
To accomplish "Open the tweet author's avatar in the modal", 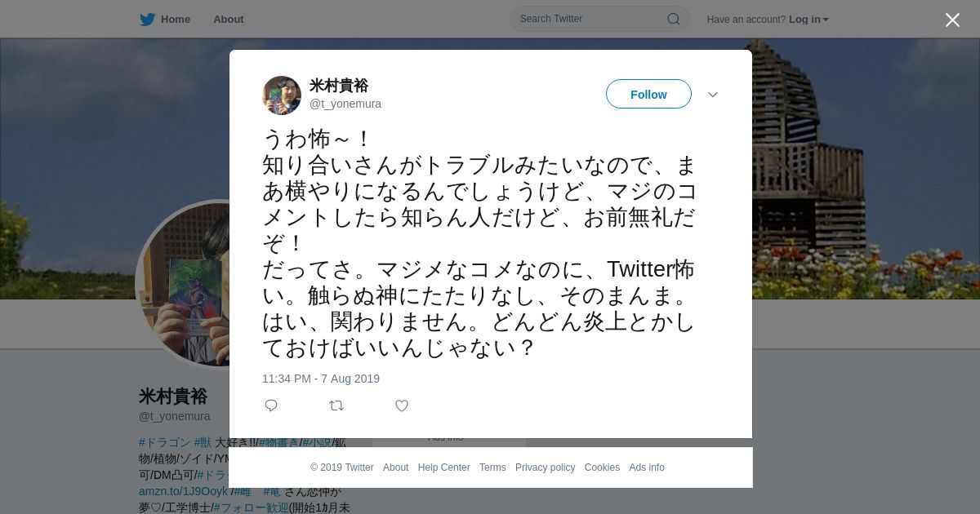I will tap(282, 95).
